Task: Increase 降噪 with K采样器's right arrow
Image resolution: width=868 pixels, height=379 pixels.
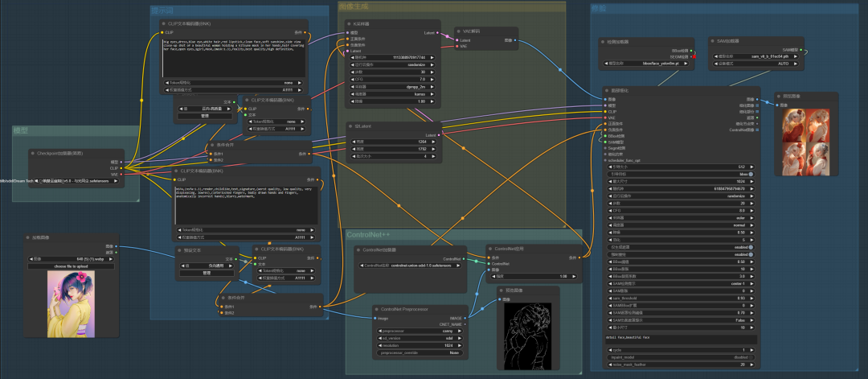Action: 432,102
